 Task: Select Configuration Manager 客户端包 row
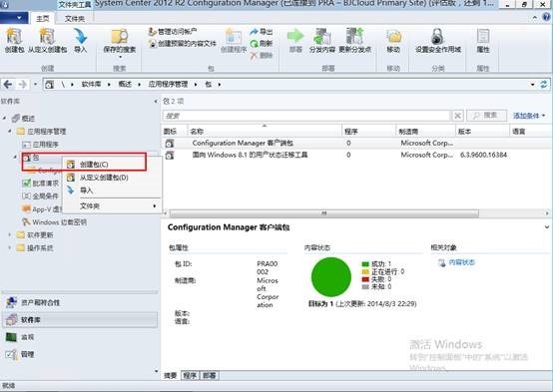pyautogui.click(x=356, y=143)
